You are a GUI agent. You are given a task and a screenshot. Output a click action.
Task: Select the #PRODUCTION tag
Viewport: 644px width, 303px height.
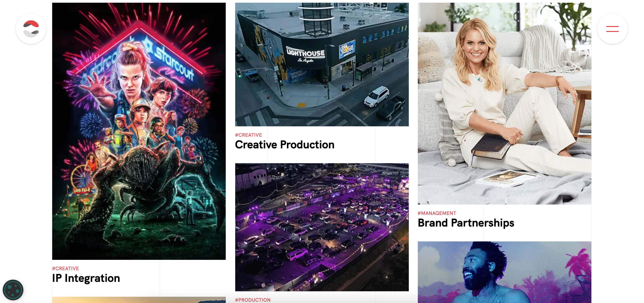click(253, 300)
